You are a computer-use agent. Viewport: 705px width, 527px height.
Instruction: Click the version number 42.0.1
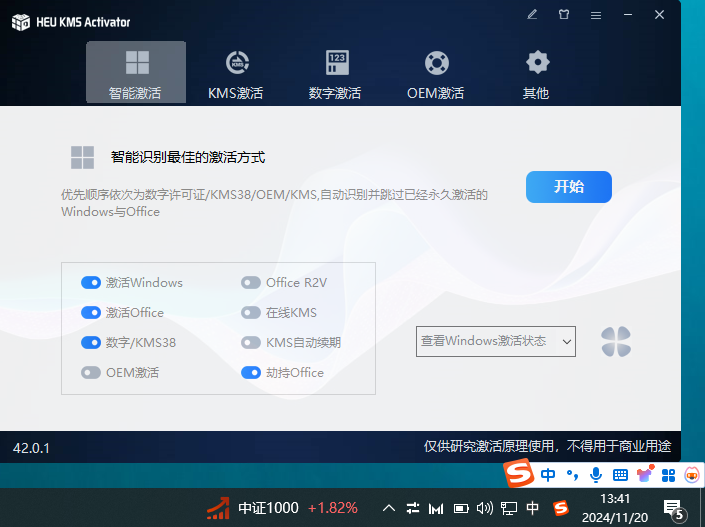point(31,448)
